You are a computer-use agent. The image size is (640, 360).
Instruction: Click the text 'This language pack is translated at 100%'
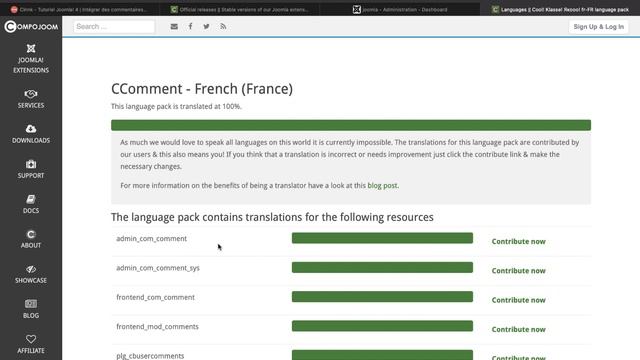pyautogui.click(x=176, y=107)
